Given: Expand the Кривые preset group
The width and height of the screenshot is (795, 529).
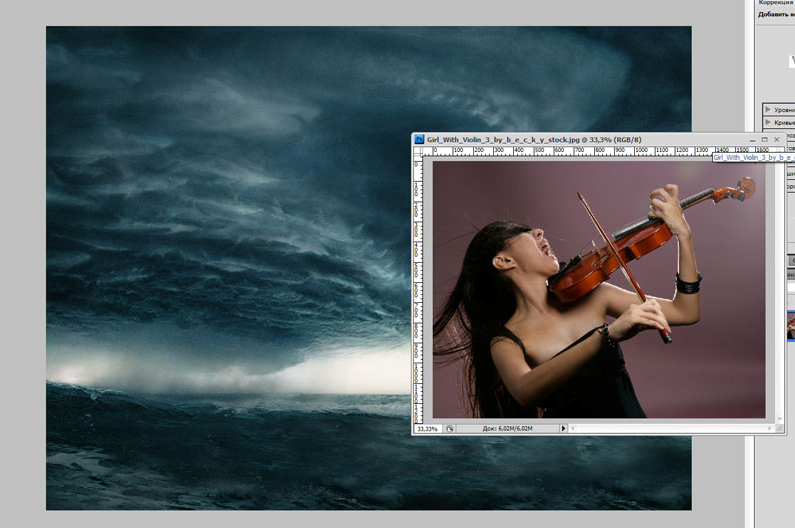Looking at the screenshot, I should (768, 122).
